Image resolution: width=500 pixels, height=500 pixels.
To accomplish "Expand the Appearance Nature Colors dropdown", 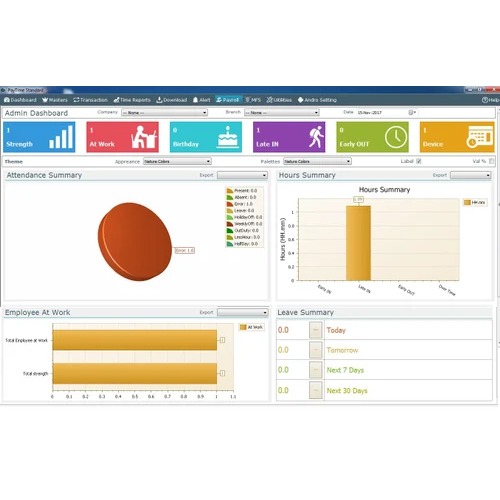I will 177,161.
